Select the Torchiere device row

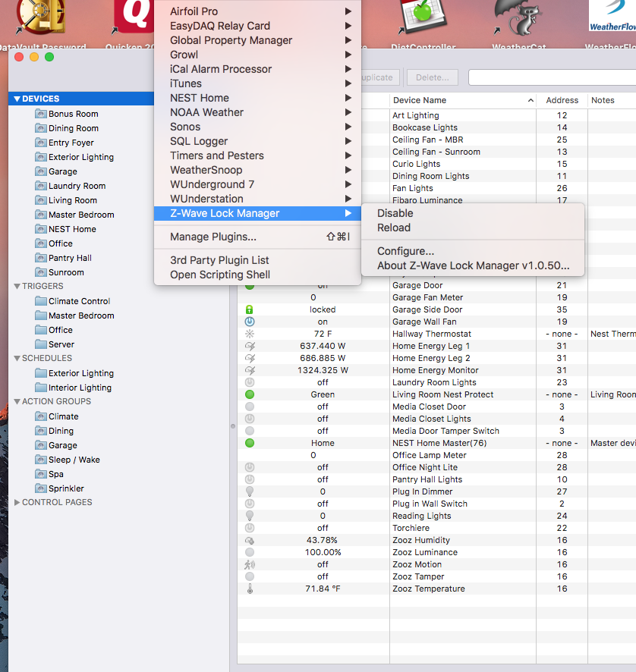(x=436, y=528)
